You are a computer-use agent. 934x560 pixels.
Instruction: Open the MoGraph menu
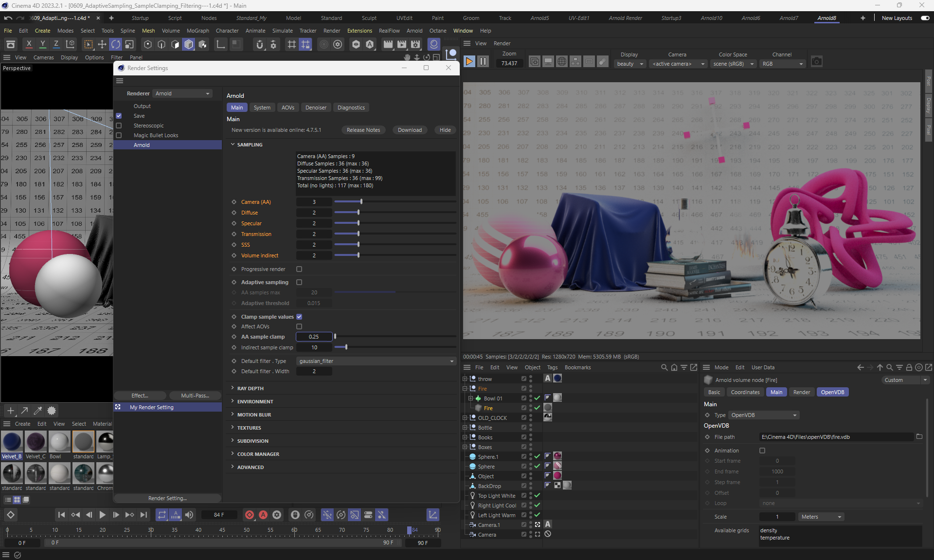point(198,31)
